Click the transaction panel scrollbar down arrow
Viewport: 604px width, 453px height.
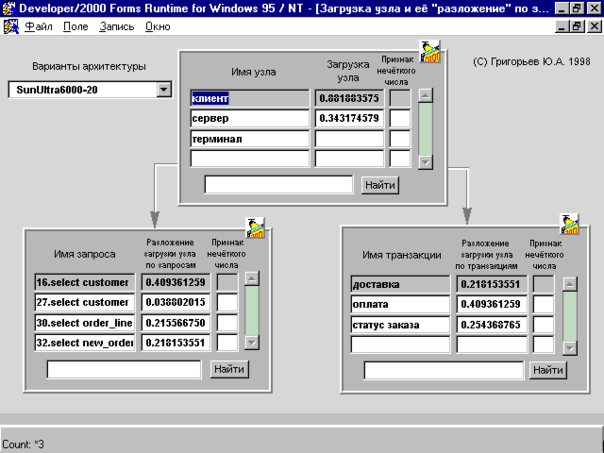pyautogui.click(x=569, y=348)
